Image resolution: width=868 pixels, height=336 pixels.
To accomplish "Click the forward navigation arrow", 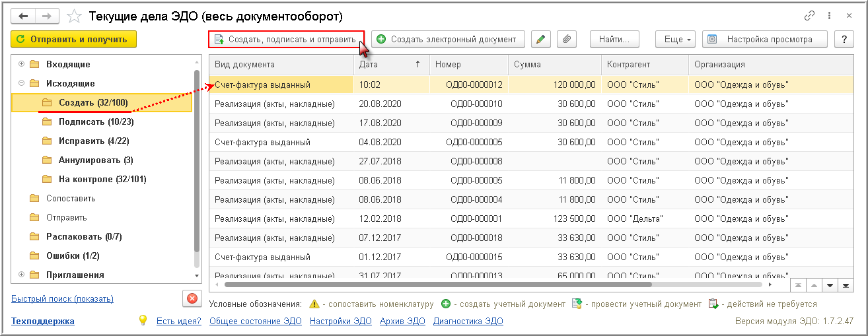I will coord(47,16).
